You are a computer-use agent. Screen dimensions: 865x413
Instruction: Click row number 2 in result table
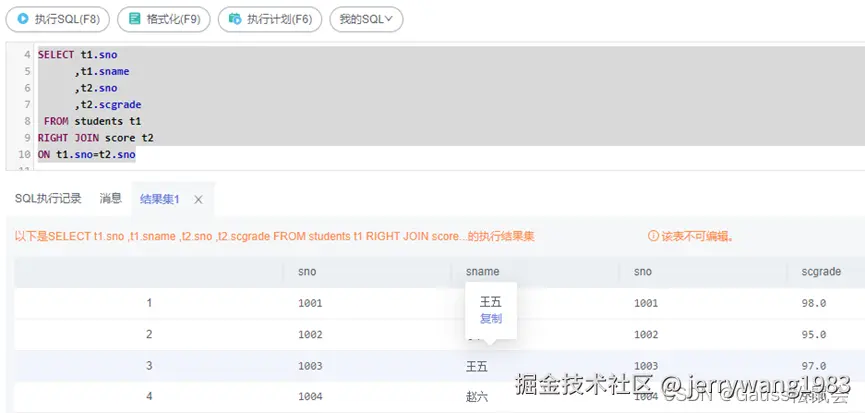point(149,334)
